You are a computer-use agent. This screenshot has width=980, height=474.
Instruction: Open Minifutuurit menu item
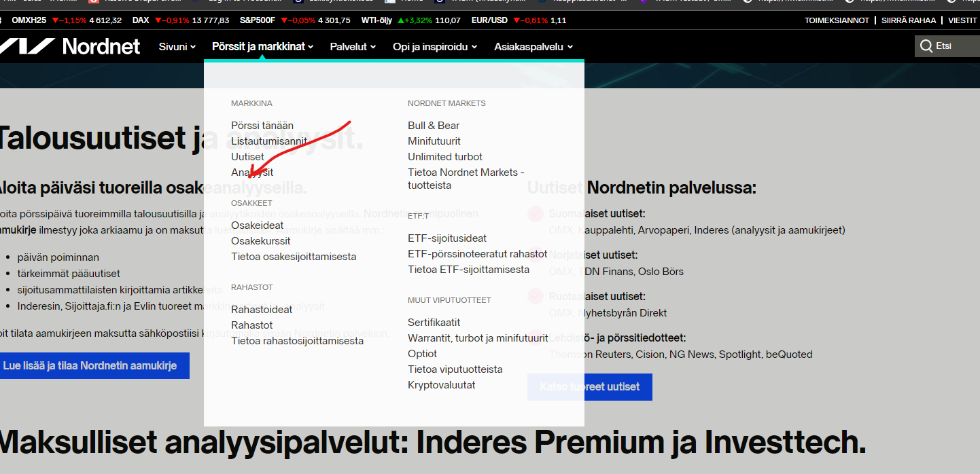point(434,141)
